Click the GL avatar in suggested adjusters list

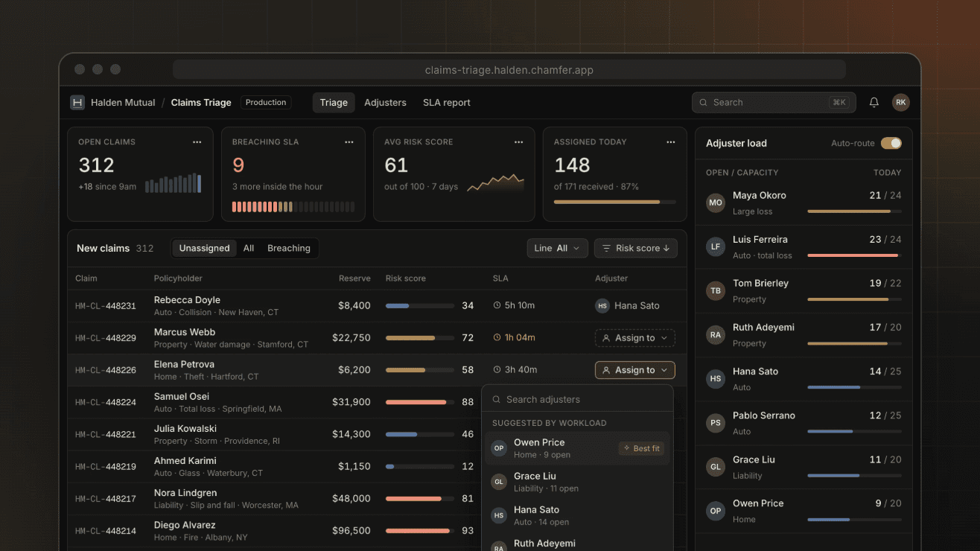(x=499, y=482)
